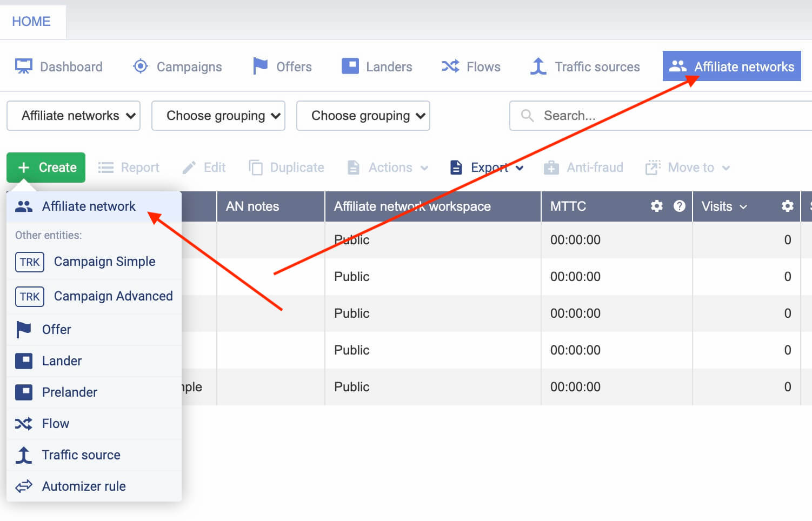Click the search magnifier icon
812x521 pixels.
click(527, 116)
